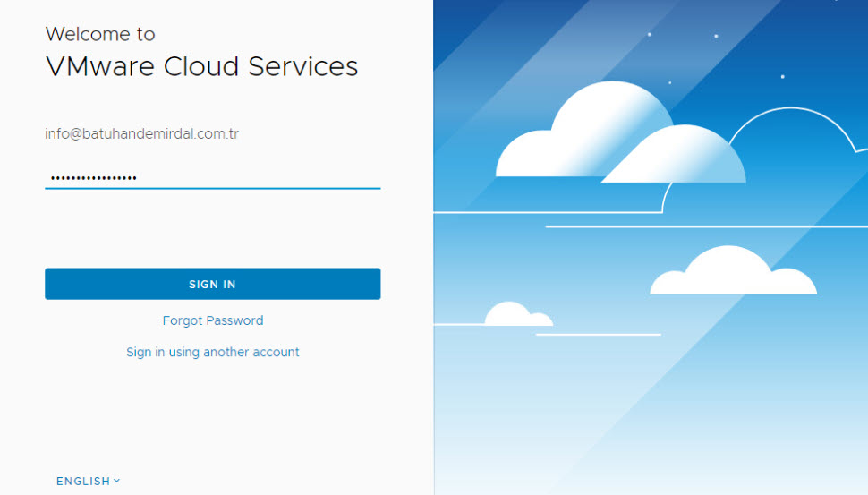Click the SIGN IN button
Viewport: 868px width, 495px height.
[x=212, y=284]
